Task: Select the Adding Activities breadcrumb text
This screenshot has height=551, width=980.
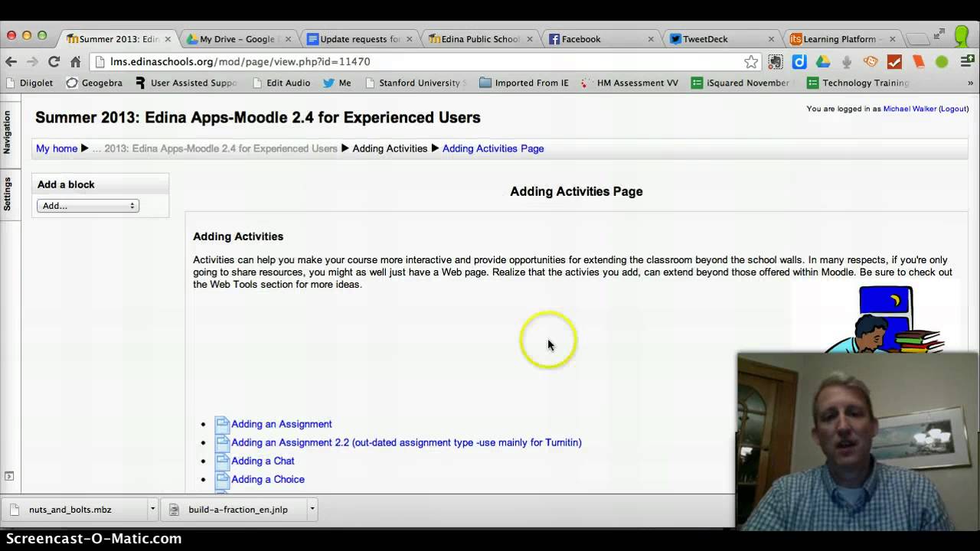Action: (390, 148)
